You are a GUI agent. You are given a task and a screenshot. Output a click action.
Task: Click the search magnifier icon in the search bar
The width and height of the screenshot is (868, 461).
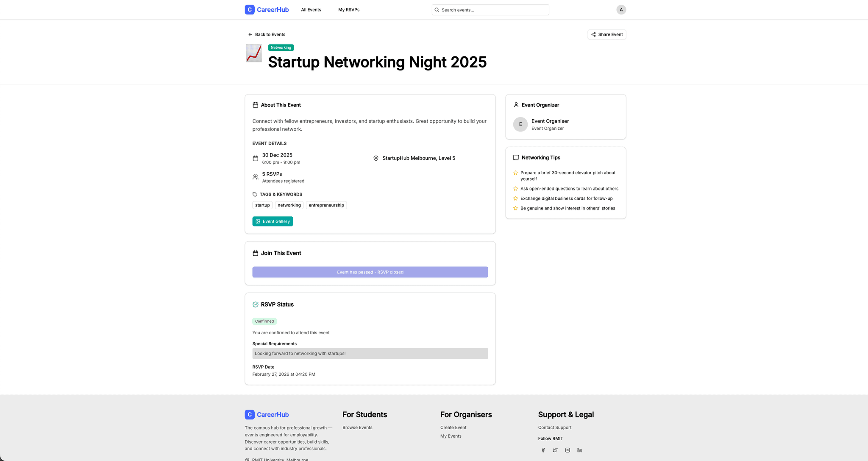click(437, 9)
